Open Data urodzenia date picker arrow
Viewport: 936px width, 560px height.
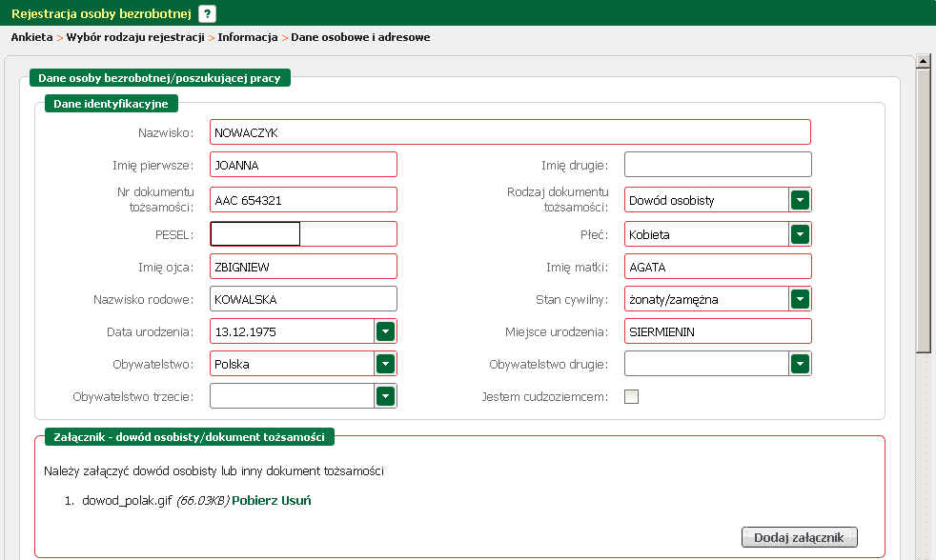click(x=386, y=331)
